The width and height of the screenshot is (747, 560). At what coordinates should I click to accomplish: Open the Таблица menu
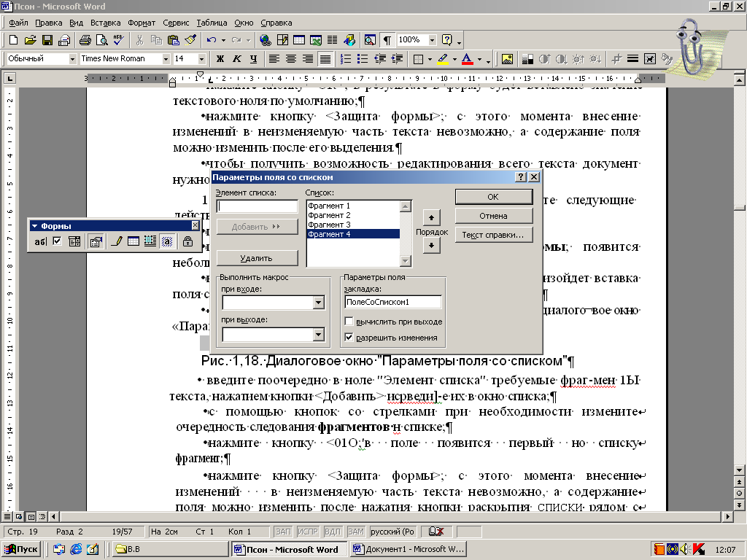(212, 23)
